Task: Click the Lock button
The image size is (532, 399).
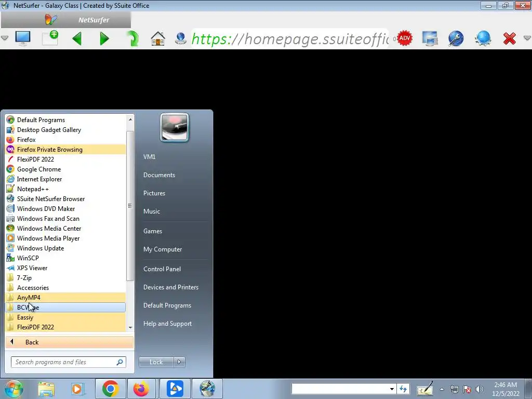Action: [x=156, y=362]
